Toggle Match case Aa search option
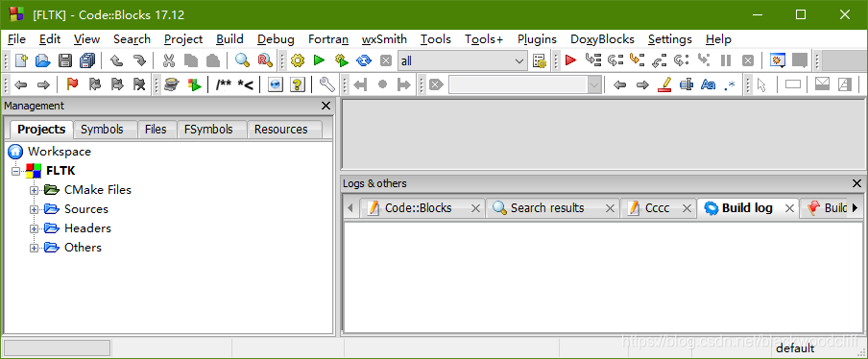This screenshot has height=359, width=868. (x=708, y=84)
